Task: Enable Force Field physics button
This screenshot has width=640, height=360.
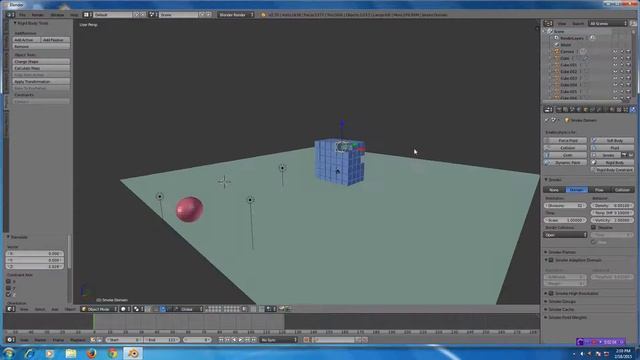Action: (565, 140)
